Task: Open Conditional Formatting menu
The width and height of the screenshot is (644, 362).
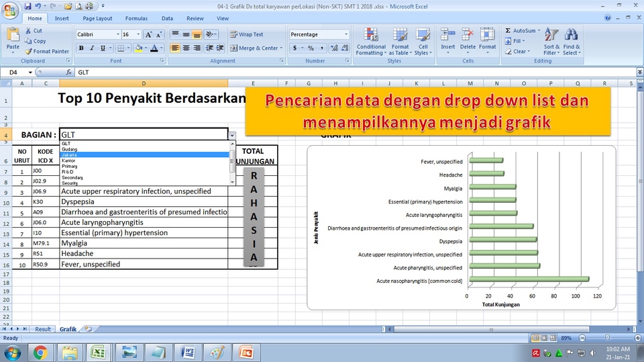Action: (371, 41)
